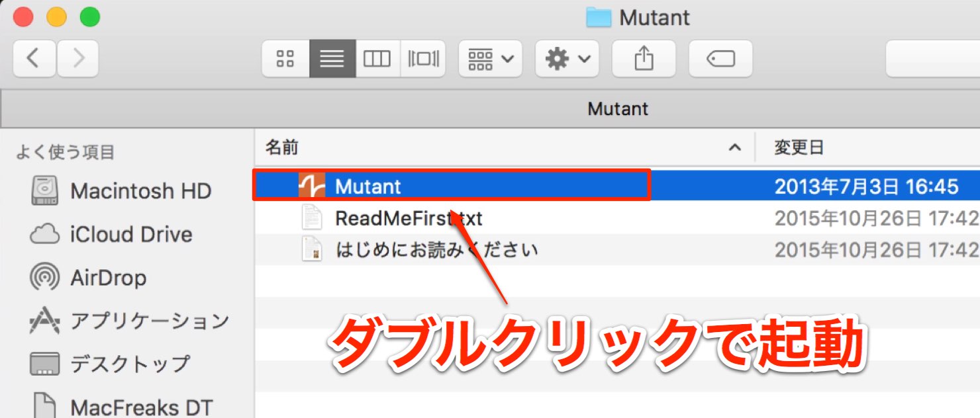The image size is (980, 418).
Task: Minimize the window with the yellow button
Action: 57,17
